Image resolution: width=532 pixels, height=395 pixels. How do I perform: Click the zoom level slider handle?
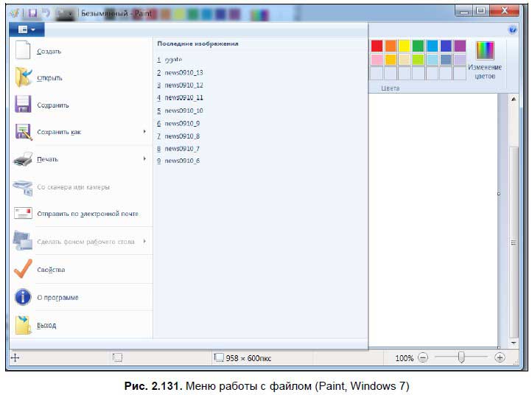click(461, 357)
